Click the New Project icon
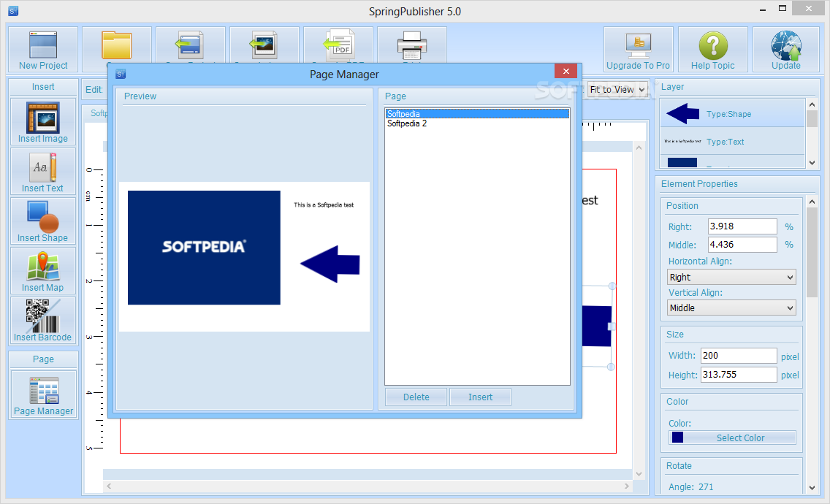Screen dimensions: 830x504 coord(43,49)
